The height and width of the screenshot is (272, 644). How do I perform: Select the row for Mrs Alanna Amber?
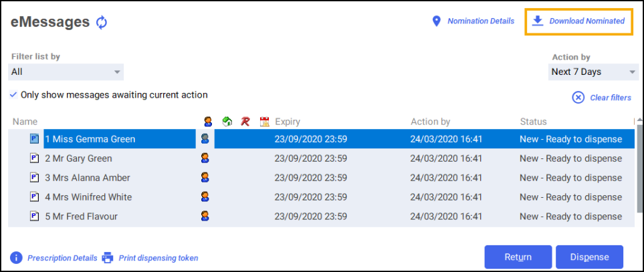click(88, 178)
